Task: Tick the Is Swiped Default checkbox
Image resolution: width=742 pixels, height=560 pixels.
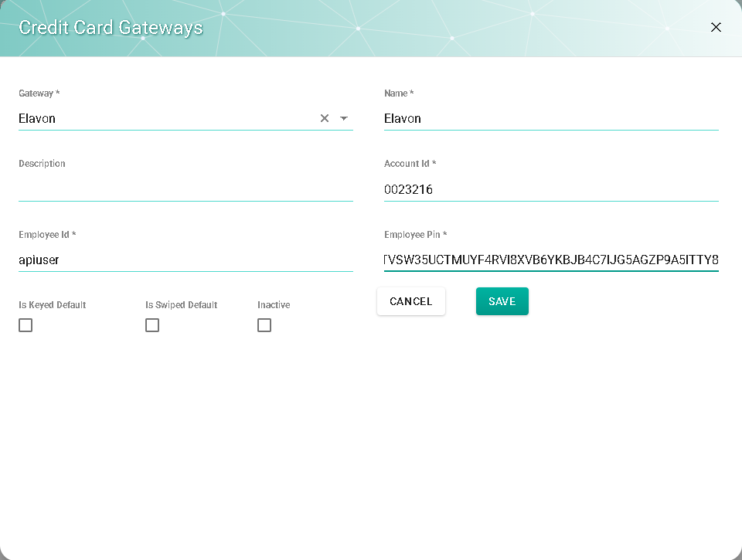Action: click(x=152, y=325)
